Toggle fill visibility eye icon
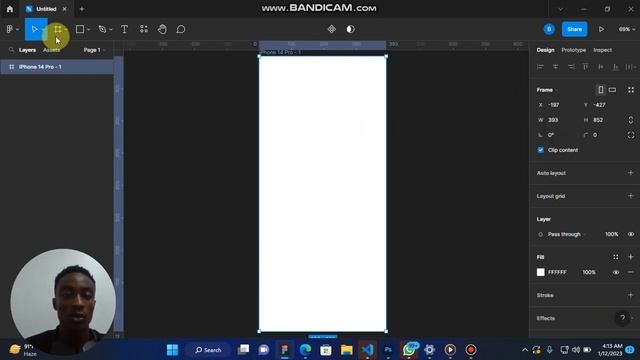Viewport: 640px width, 360px height. tap(616, 272)
